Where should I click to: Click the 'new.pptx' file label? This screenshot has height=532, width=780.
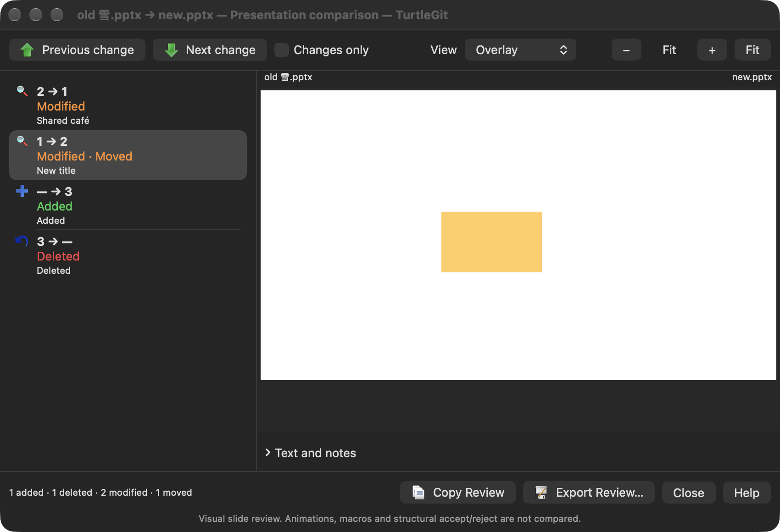click(x=752, y=77)
